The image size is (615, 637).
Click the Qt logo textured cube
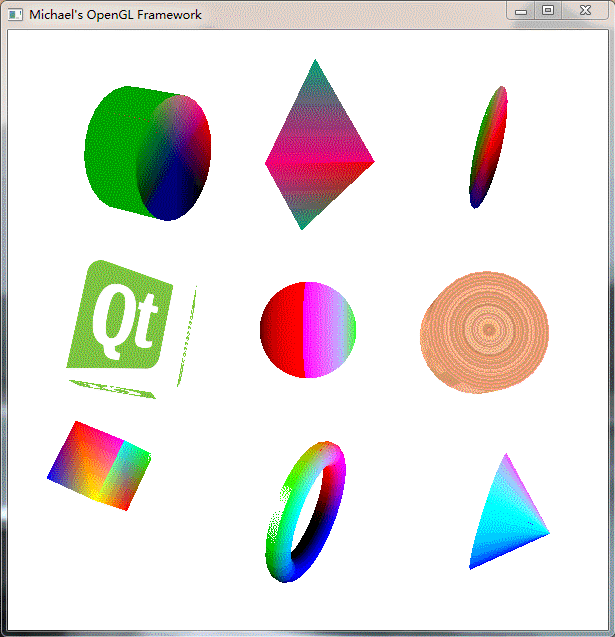tap(132, 329)
